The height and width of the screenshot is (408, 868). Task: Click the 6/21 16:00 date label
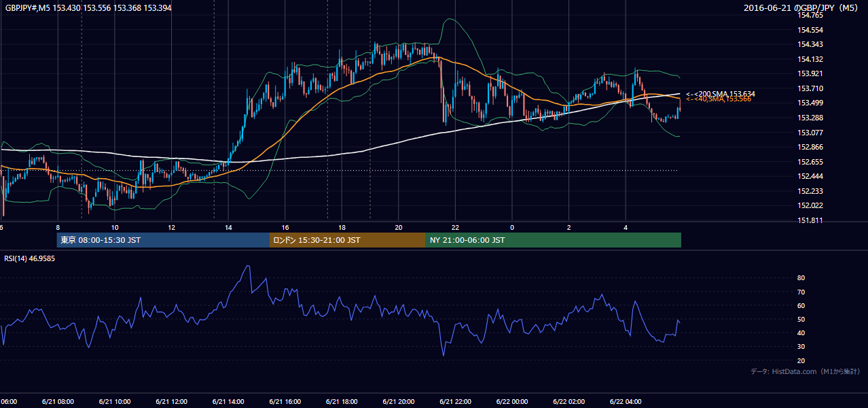pyautogui.click(x=285, y=401)
